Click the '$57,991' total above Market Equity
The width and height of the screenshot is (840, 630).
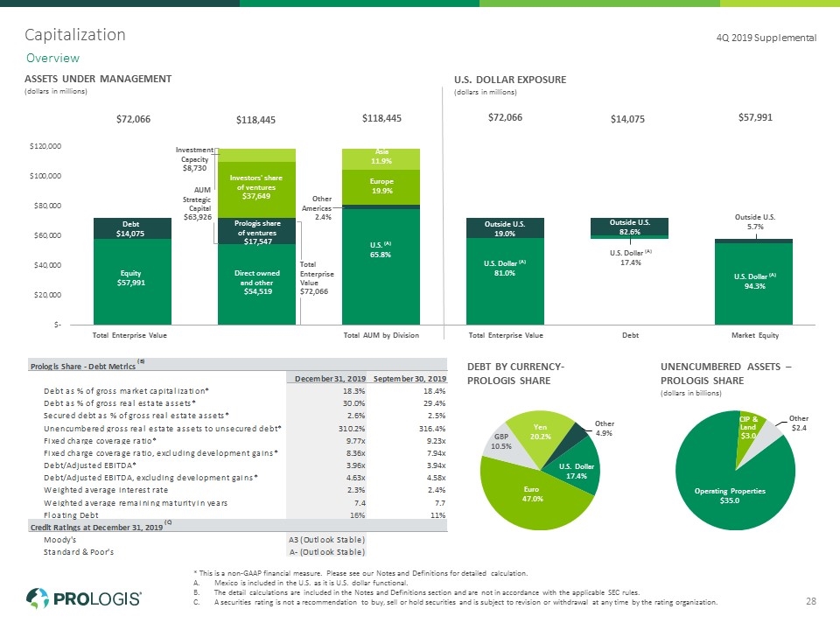pyautogui.click(x=755, y=117)
